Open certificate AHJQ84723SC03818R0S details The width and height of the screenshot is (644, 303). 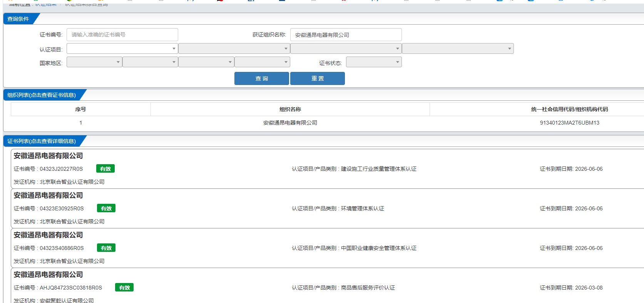point(71,288)
